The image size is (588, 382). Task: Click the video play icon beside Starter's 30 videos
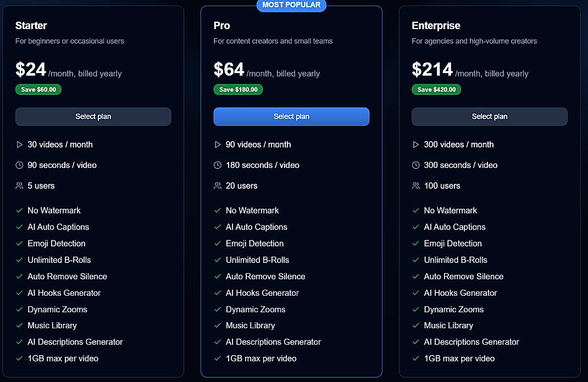click(x=19, y=144)
